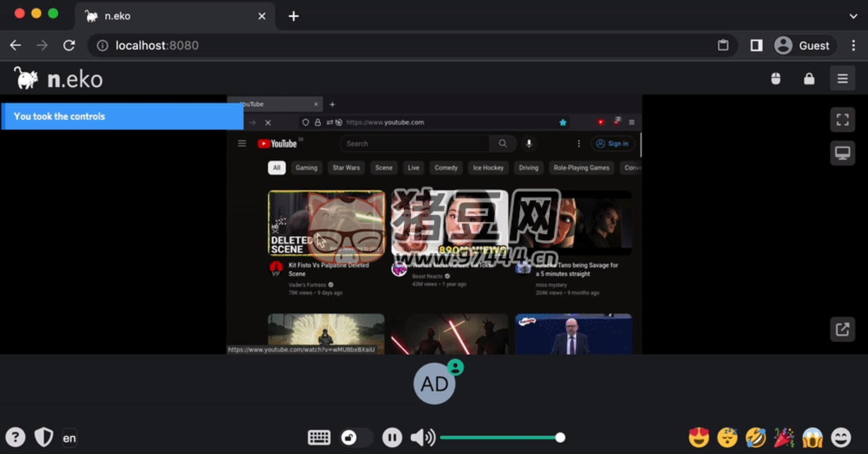Pause the stream playback

click(392, 438)
